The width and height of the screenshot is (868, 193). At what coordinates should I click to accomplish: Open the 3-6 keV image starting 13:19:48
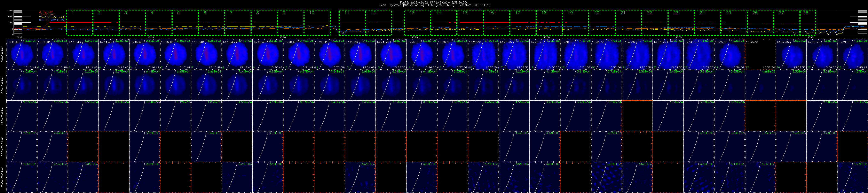(268, 54)
